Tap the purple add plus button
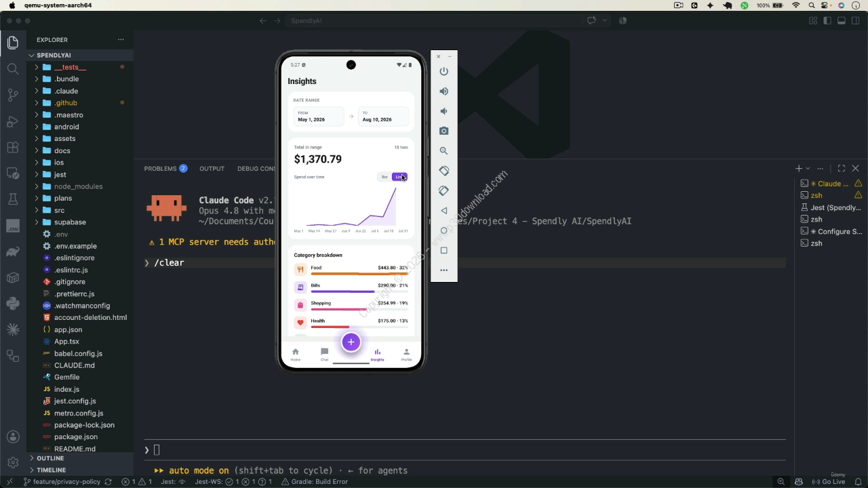 click(351, 342)
